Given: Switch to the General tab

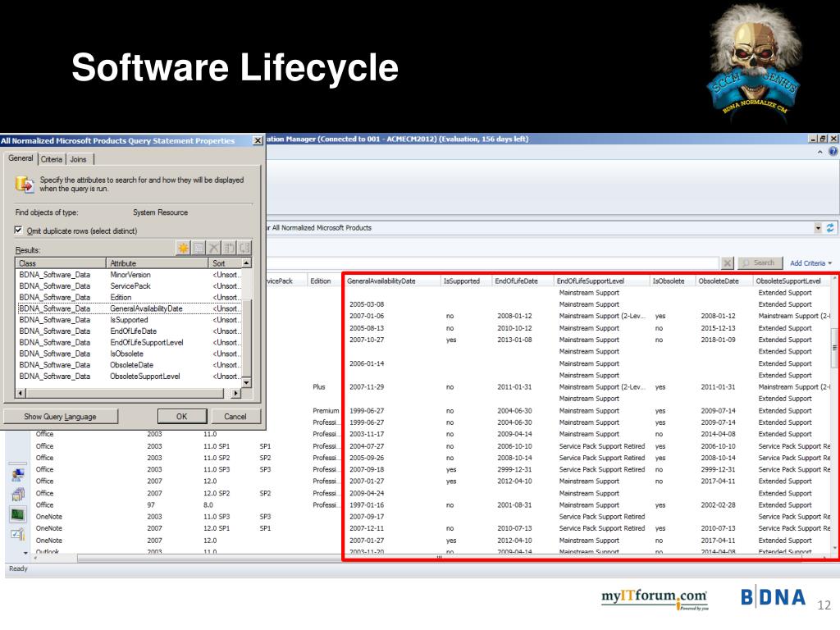Looking at the screenshot, I should 21,158.
